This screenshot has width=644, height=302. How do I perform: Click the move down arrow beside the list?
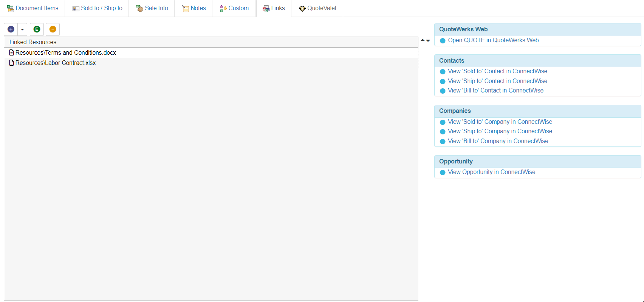[428, 40]
